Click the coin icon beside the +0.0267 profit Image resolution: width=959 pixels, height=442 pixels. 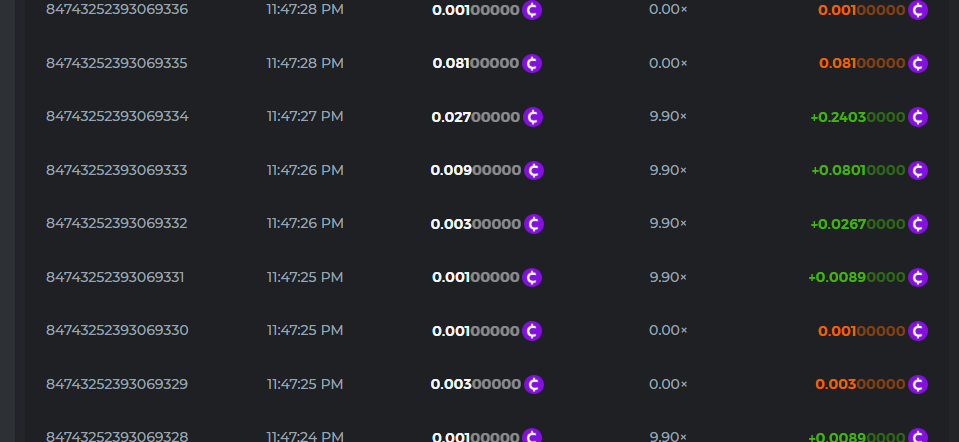coord(918,223)
